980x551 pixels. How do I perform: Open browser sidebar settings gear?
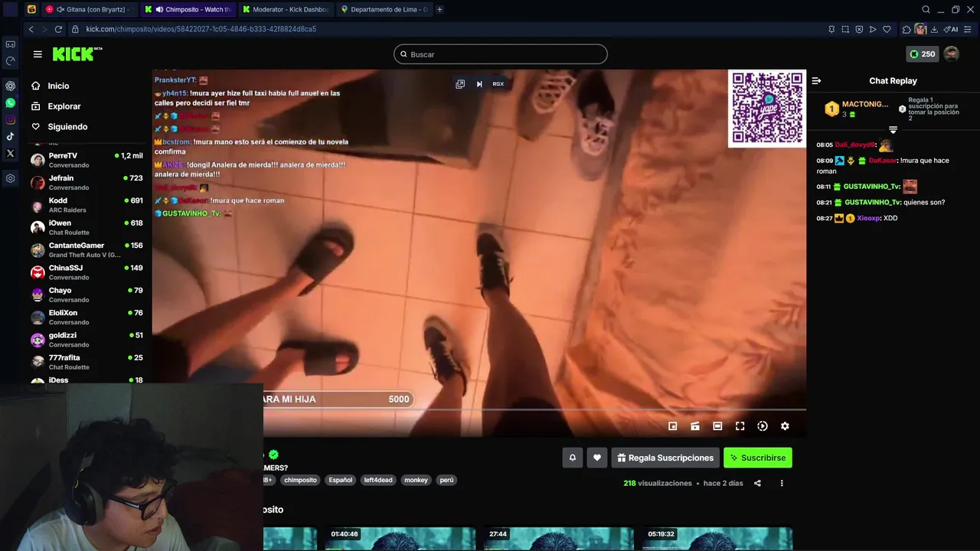pos(10,178)
